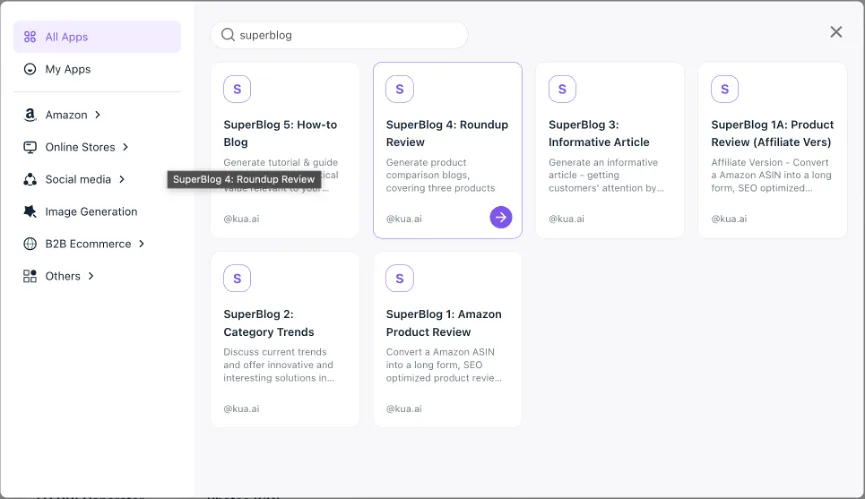This screenshot has width=866, height=499.
Task: Select the All Apps menu item
Action: pyautogui.click(x=97, y=37)
